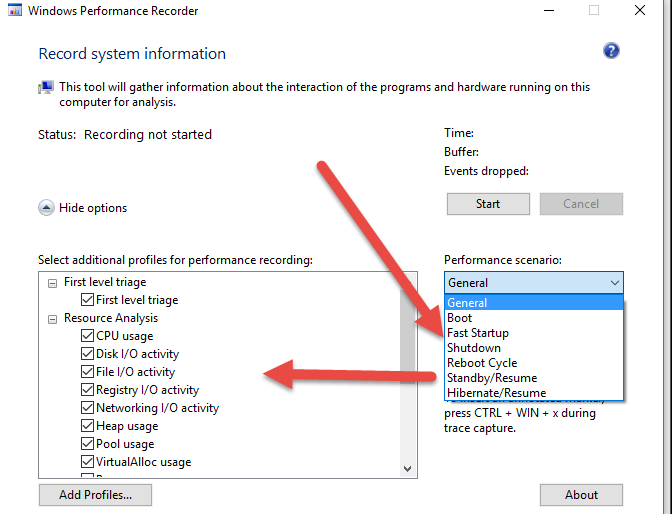Uncheck the First level triage checkbox
Viewport: 672px width, 514px height.
point(87,299)
